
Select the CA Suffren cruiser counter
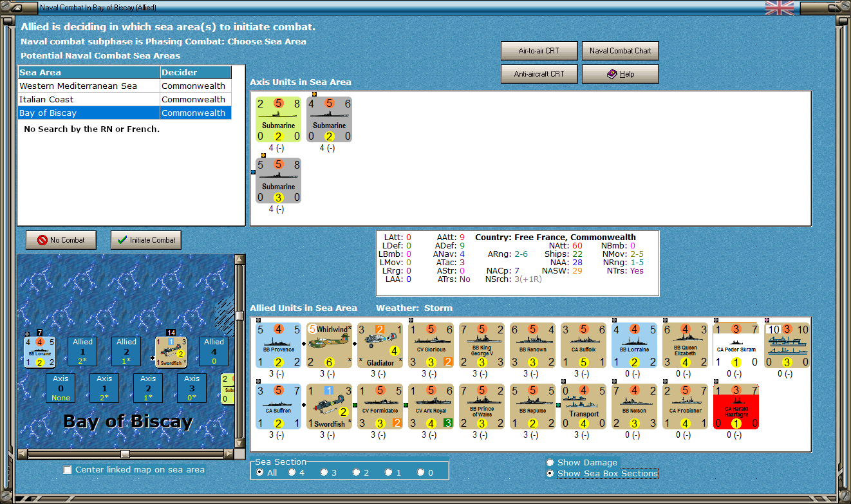tap(279, 407)
